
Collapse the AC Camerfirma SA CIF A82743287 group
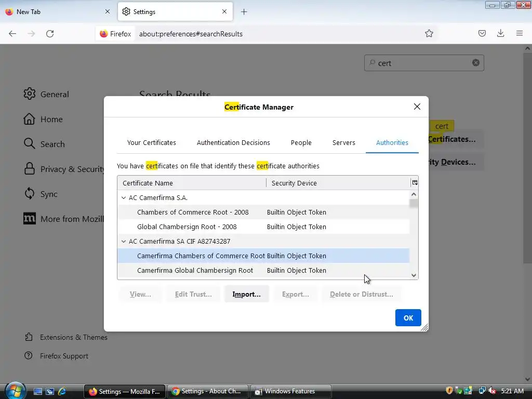coord(124,241)
